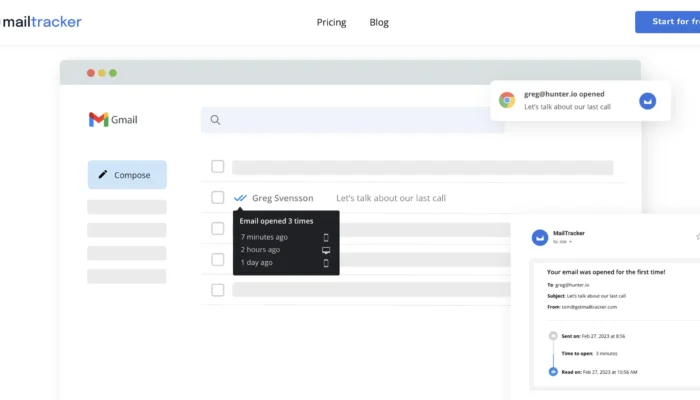Go to the Pricing page
The width and height of the screenshot is (700, 400).
tap(331, 22)
